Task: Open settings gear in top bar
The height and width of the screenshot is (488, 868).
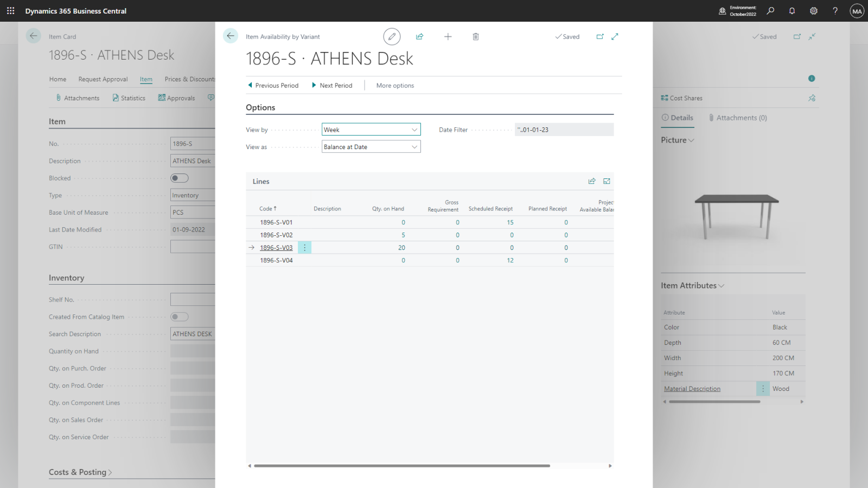Action: pos(814,11)
